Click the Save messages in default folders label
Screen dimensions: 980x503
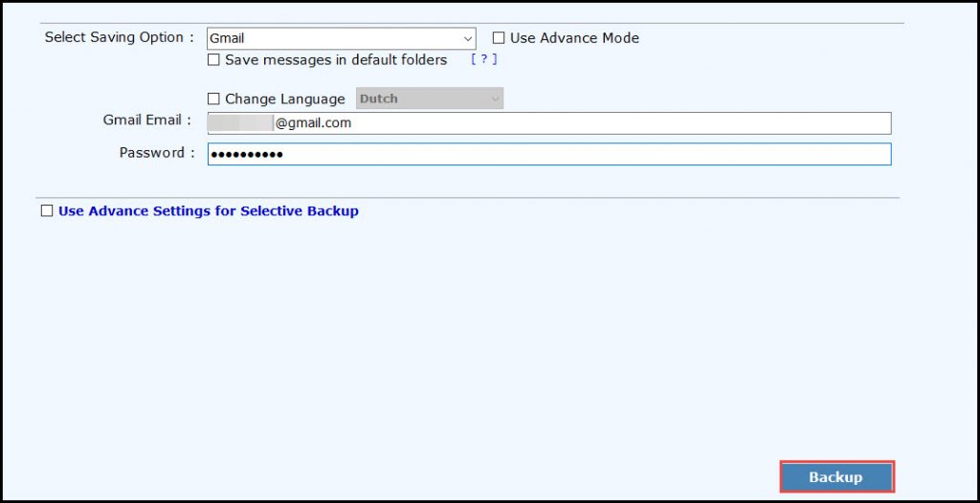pyautogui.click(x=336, y=60)
